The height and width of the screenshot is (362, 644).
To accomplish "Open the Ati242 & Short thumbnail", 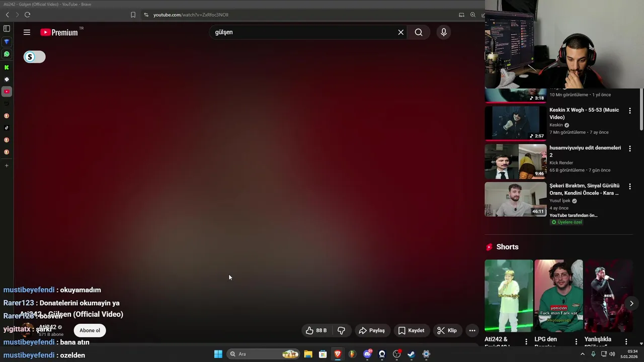I will pyautogui.click(x=508, y=296).
